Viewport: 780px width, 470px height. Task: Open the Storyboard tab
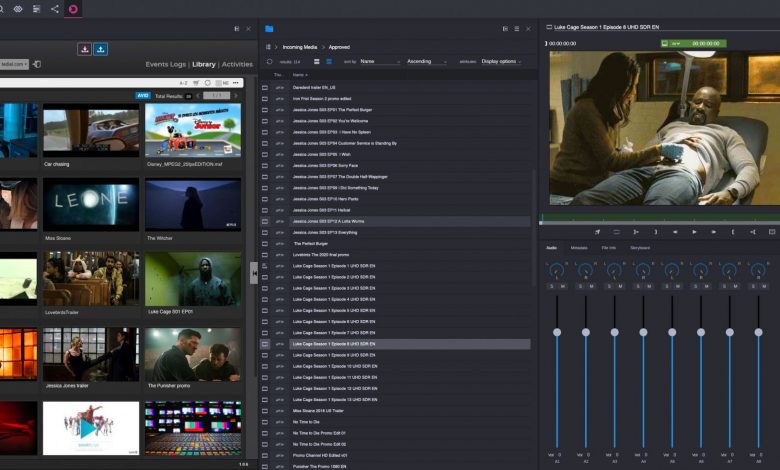click(639, 247)
